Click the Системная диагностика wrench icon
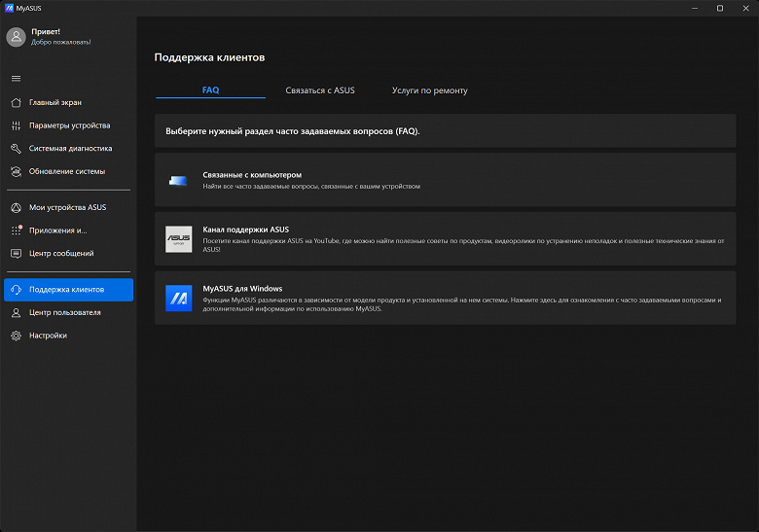Screen dimensions: 759x532 [x=16, y=149]
